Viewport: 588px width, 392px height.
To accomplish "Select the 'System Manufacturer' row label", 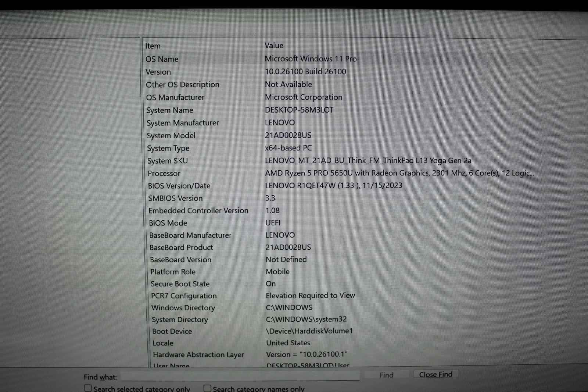I will tap(183, 123).
